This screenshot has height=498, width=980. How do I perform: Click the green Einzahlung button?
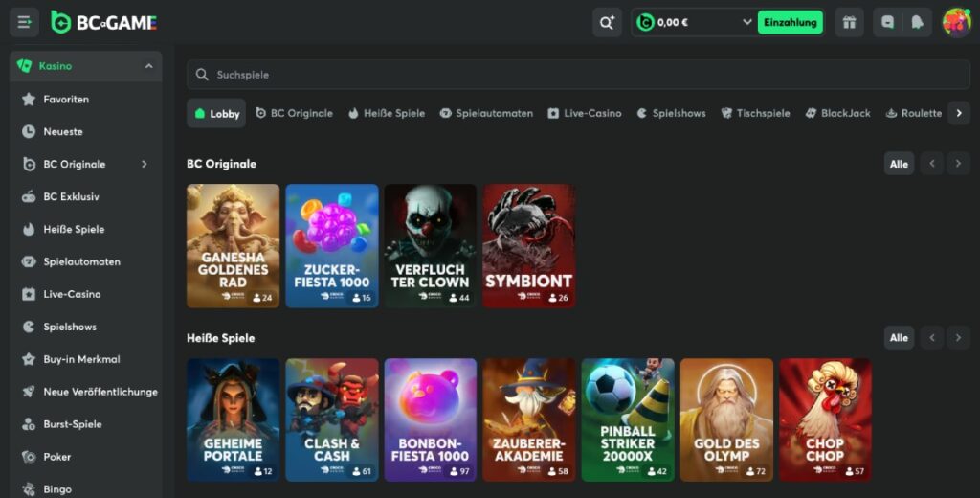click(x=790, y=23)
